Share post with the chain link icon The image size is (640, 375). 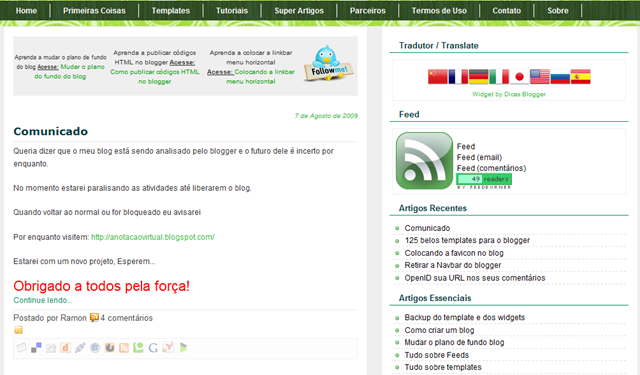coord(80,348)
